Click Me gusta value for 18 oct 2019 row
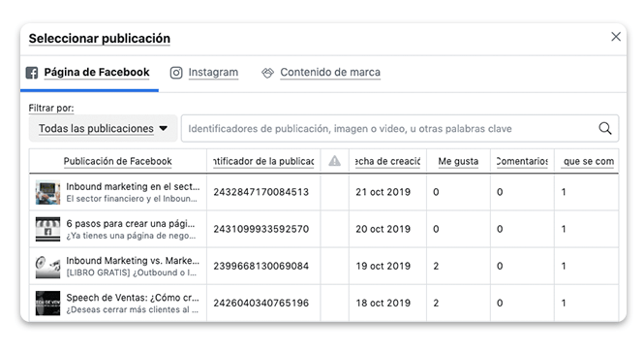 click(436, 304)
